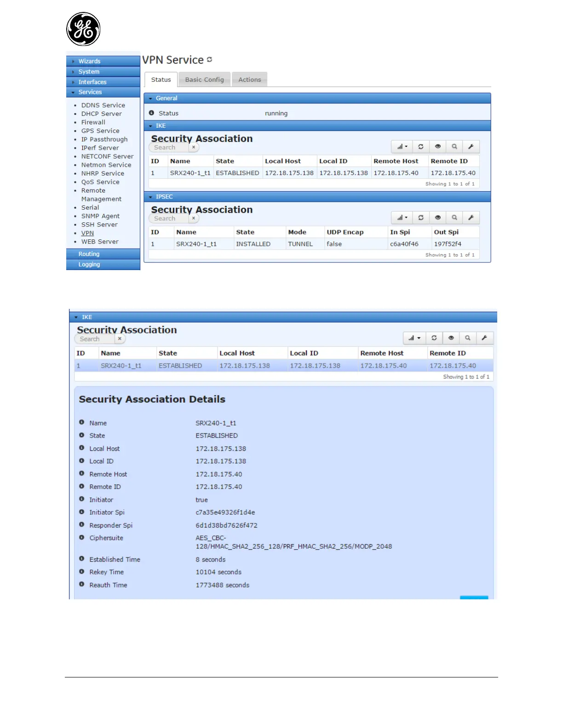
Task: Refresh the IPSEC Security Association table
Action: coord(421,218)
